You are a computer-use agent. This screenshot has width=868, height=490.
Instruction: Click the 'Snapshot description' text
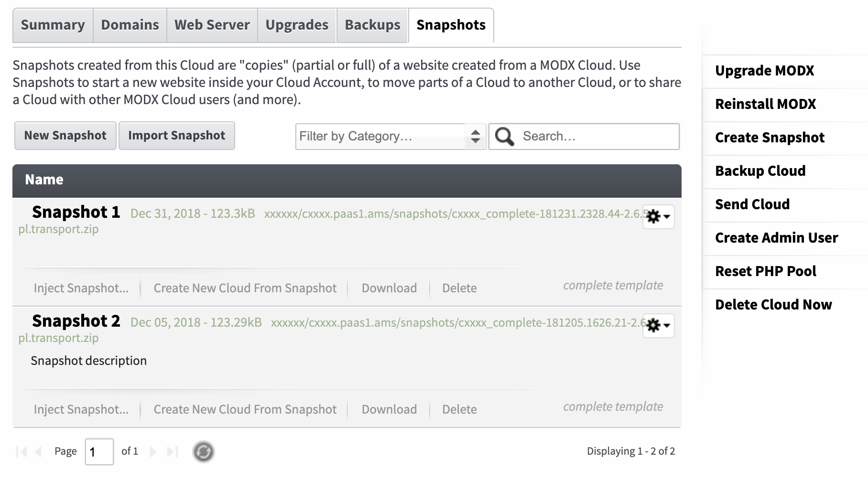point(88,361)
